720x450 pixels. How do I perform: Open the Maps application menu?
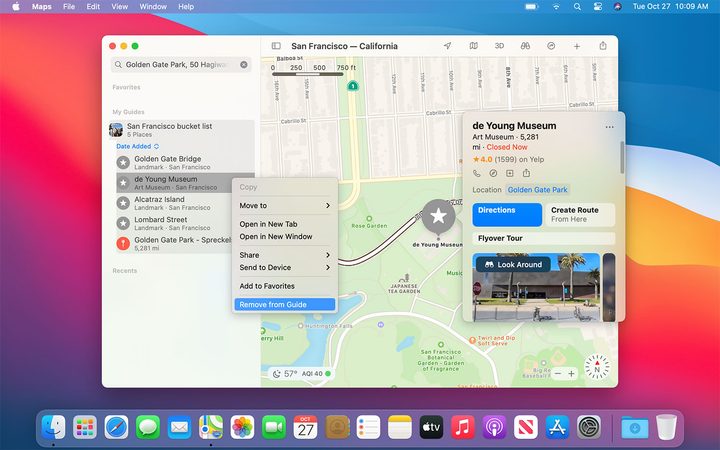coord(42,6)
